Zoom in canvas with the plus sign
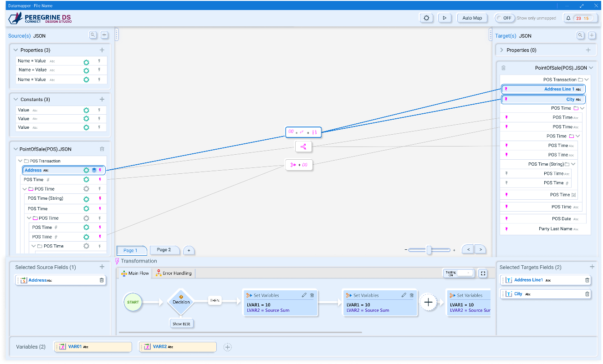This screenshot has height=364, width=603. click(454, 250)
